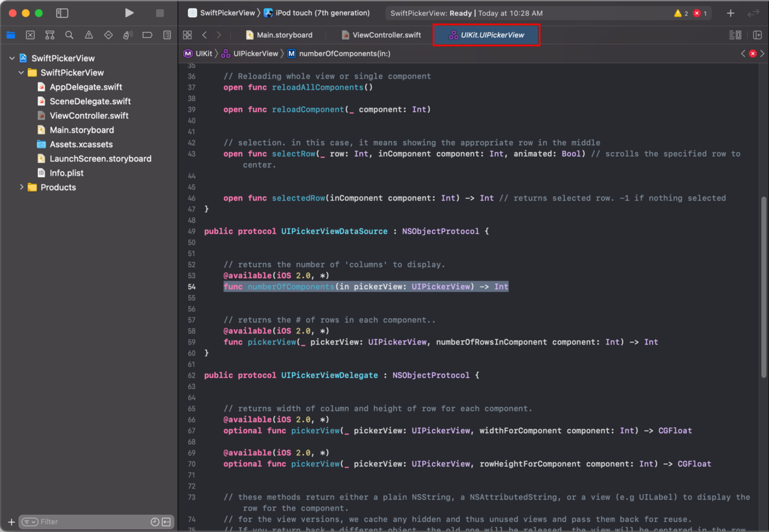Click the selectRow function name

pyautogui.click(x=294, y=154)
